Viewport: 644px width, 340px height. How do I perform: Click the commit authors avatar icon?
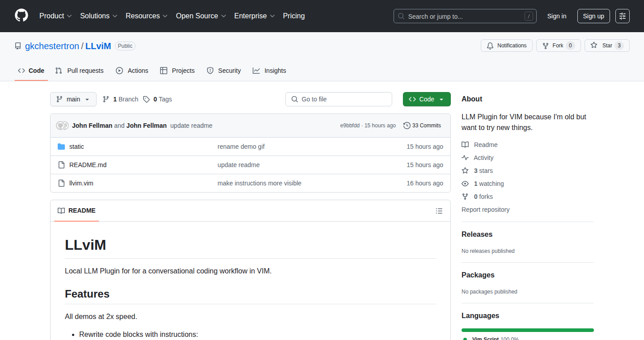(62, 126)
